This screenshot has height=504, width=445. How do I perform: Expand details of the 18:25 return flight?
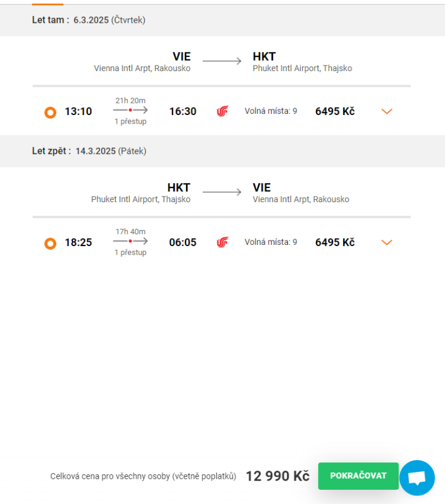[387, 242]
